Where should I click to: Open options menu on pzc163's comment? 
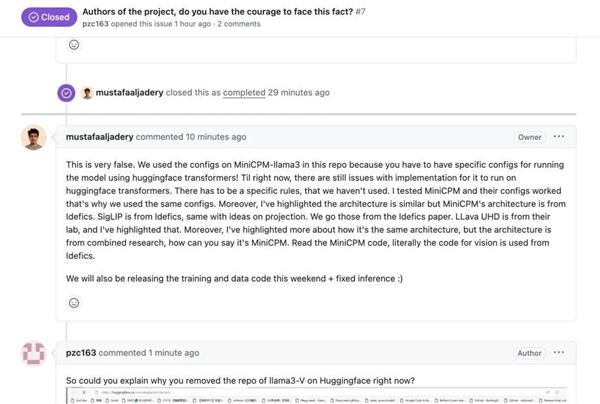559,353
